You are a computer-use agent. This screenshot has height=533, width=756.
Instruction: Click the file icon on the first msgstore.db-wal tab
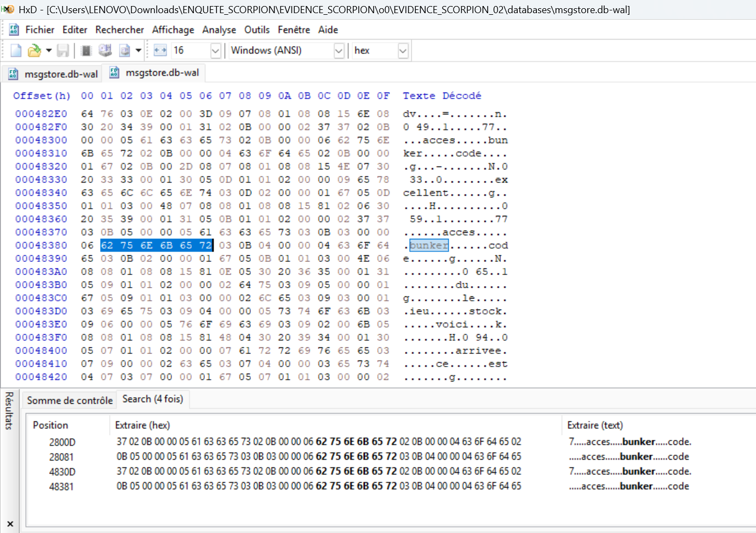(x=14, y=74)
